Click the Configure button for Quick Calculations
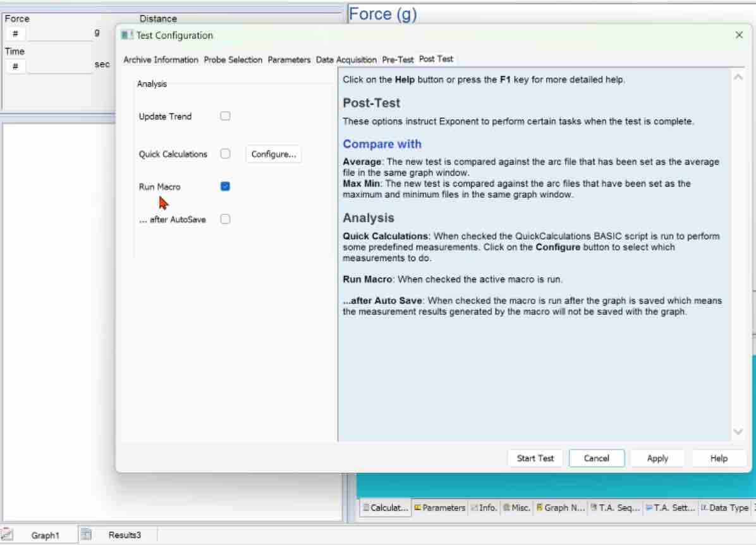Screen dimensions: 756x545 pos(273,154)
